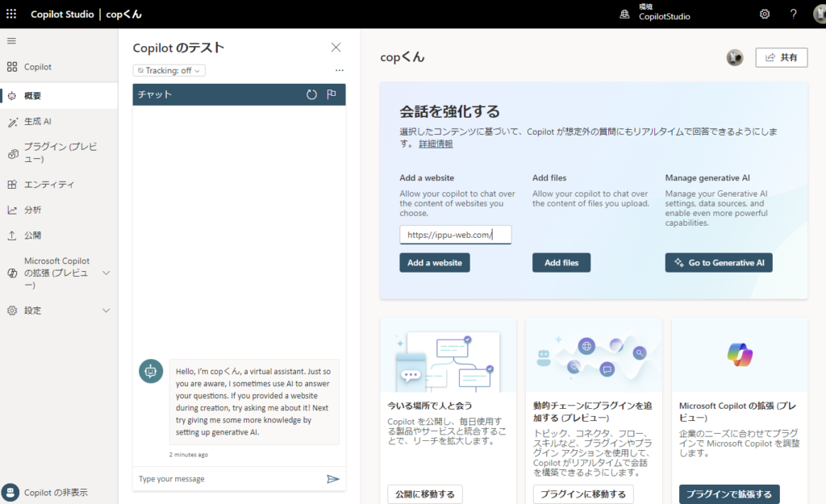The width and height of the screenshot is (826, 504).
Task: Click the プラグイン plugin icon
Action: [x=13, y=153]
